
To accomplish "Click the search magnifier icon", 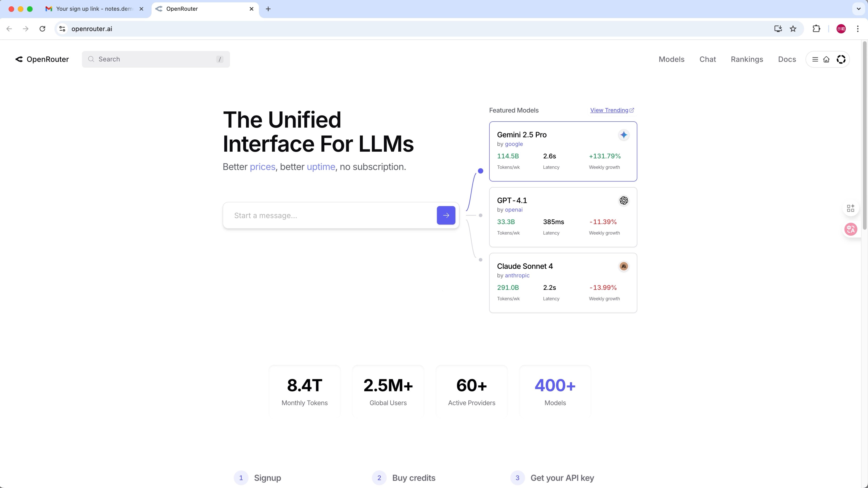I will pyautogui.click(x=91, y=59).
